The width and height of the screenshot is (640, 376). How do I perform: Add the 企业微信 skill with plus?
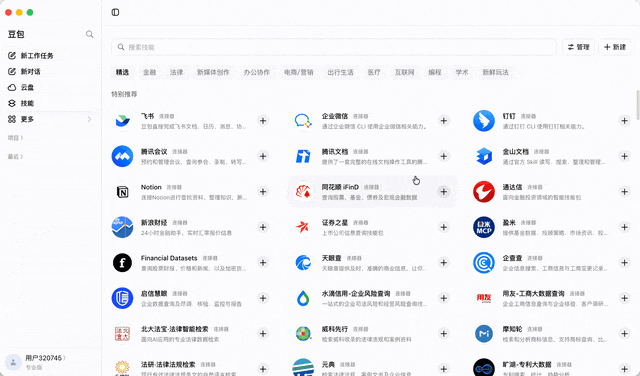(444, 121)
